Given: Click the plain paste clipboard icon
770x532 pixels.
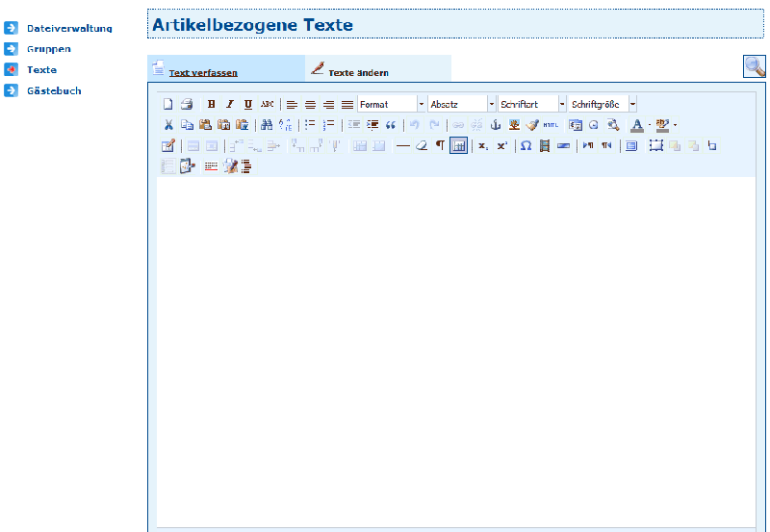Looking at the screenshot, I should point(205,125).
